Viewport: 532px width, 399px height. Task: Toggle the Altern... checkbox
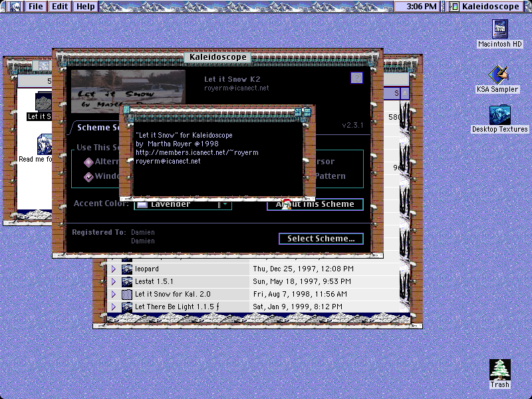(88, 162)
